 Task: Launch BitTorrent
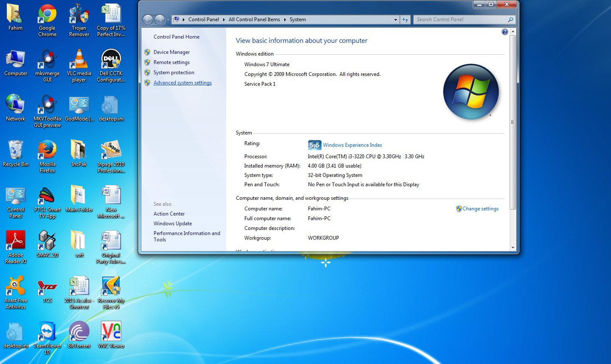point(79,331)
